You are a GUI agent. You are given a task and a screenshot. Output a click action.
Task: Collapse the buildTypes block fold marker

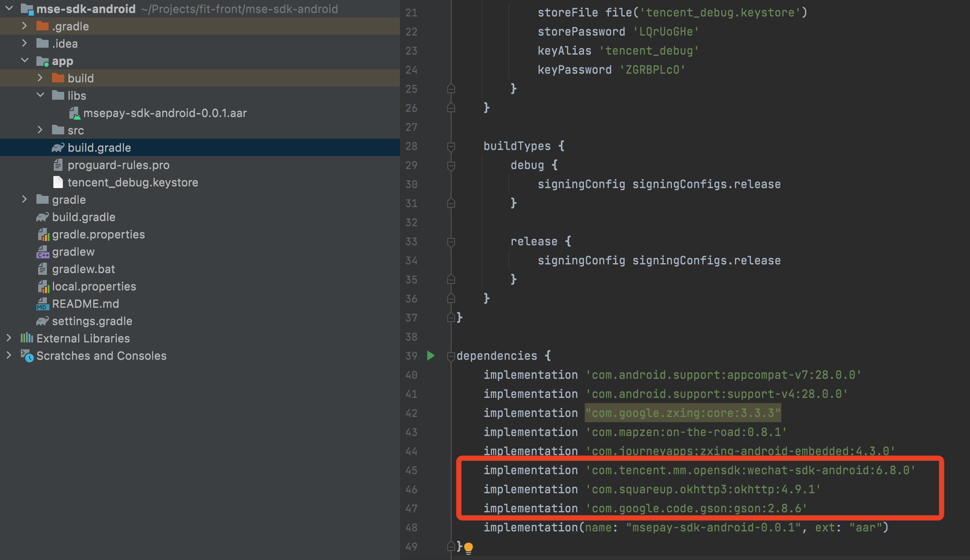pyautogui.click(x=451, y=147)
